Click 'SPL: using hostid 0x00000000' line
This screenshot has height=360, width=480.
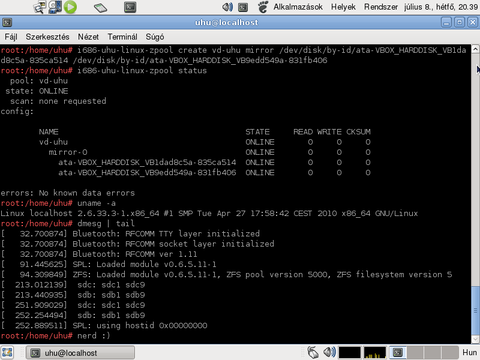(x=140, y=325)
